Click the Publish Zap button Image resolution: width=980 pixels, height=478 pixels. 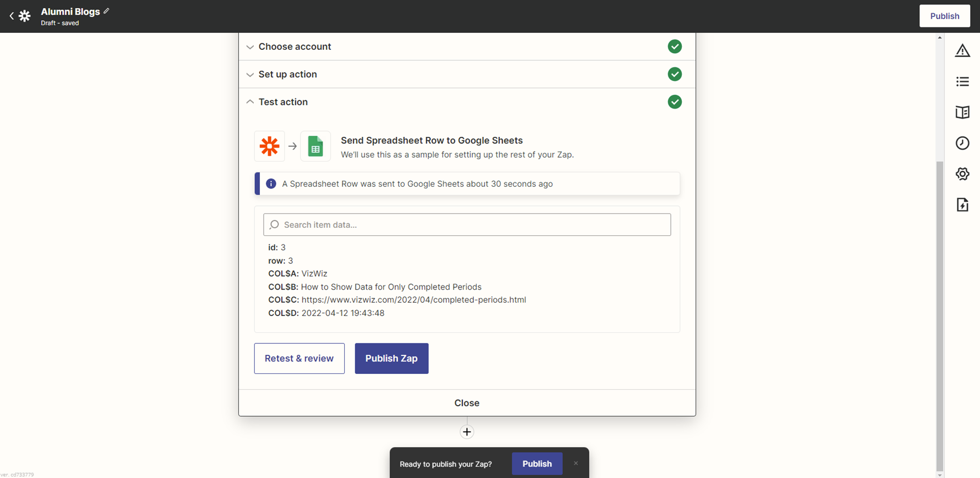[391, 359]
